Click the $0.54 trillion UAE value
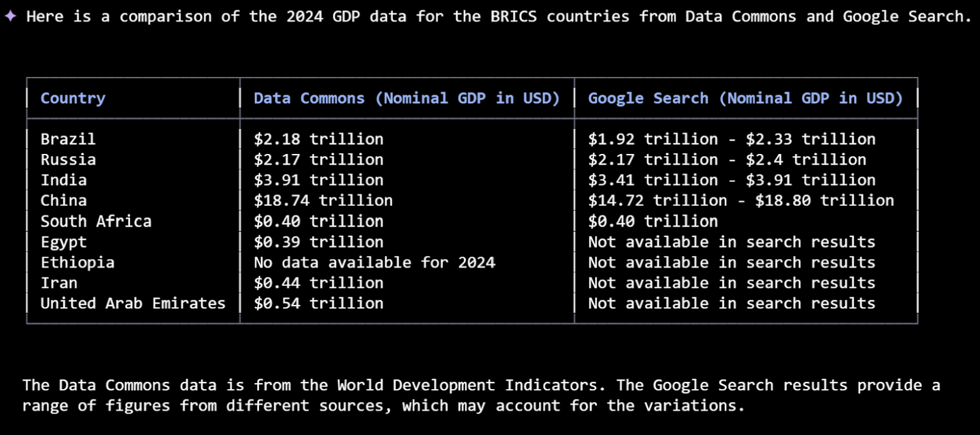 coord(318,304)
